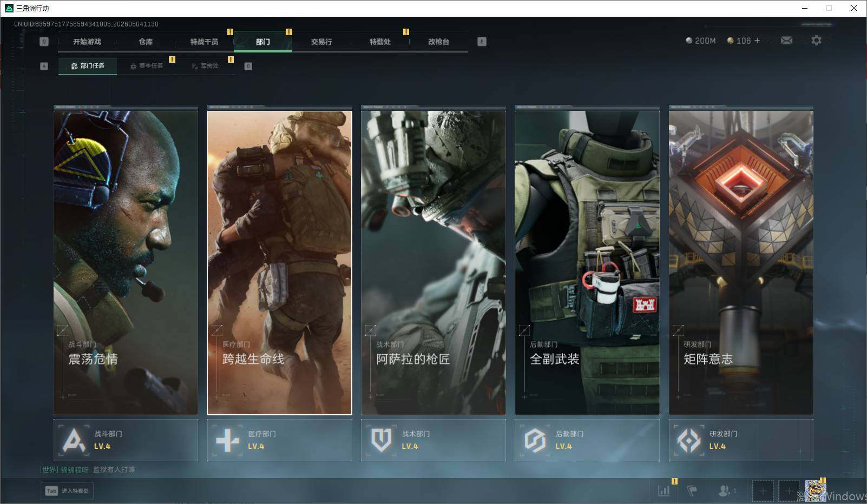Viewport: 867px width, 504px height.
Task: Select the 部门任务 sub-tab
Action: (x=88, y=66)
